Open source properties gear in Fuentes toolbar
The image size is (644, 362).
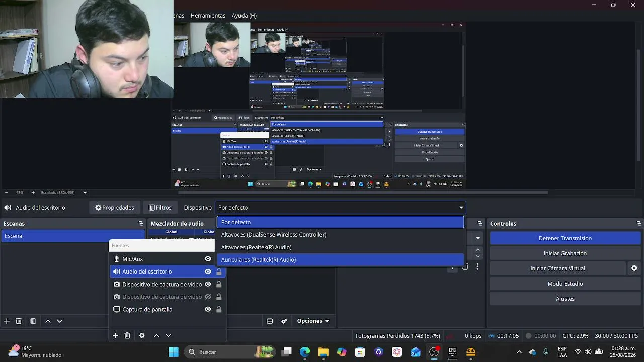[142, 335]
